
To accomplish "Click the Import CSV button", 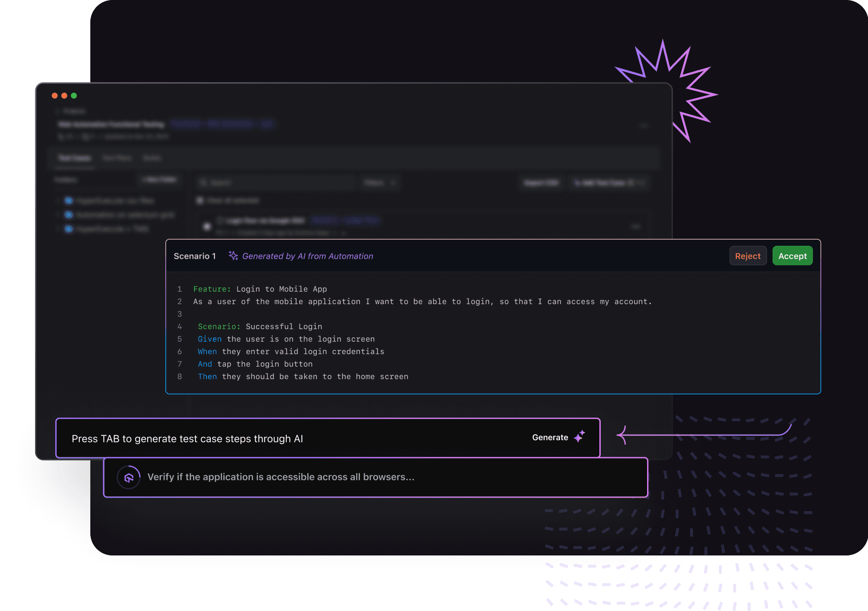I will (x=541, y=183).
